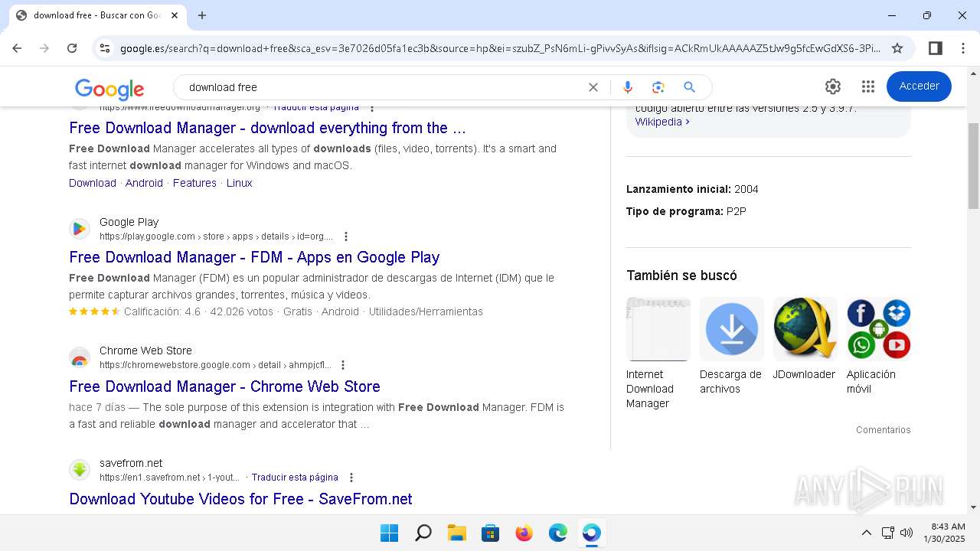The width and height of the screenshot is (980, 551).
Task: Open more options for savefrom.net result
Action: click(351, 478)
